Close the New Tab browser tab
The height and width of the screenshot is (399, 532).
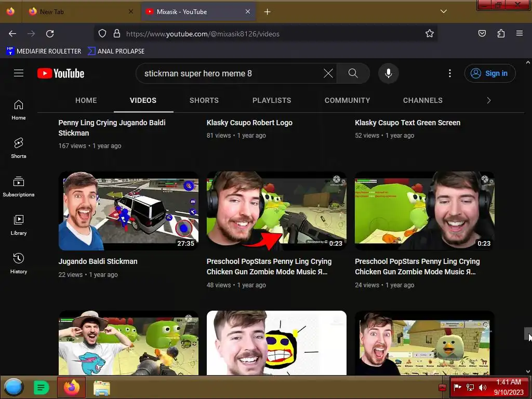coord(131,11)
